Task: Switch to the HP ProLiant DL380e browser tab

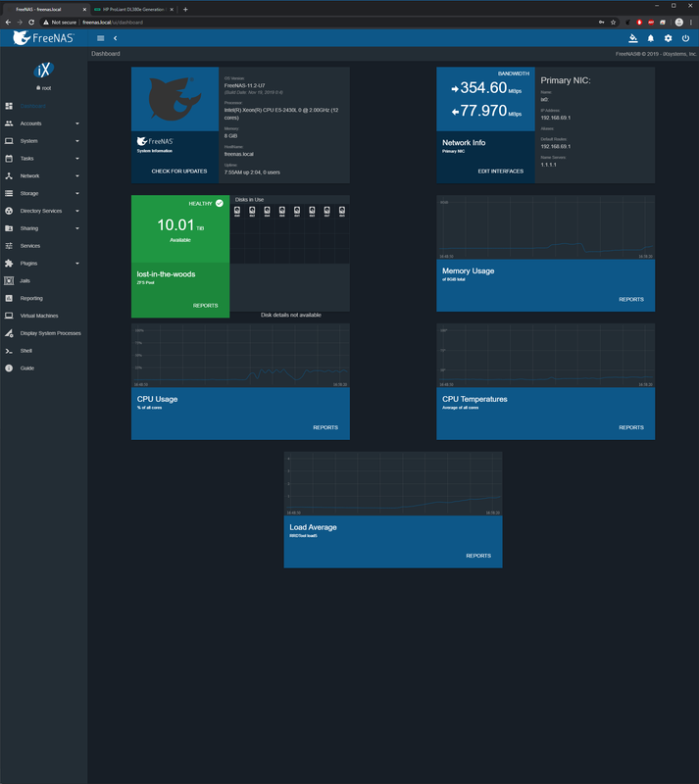Action: click(x=133, y=10)
